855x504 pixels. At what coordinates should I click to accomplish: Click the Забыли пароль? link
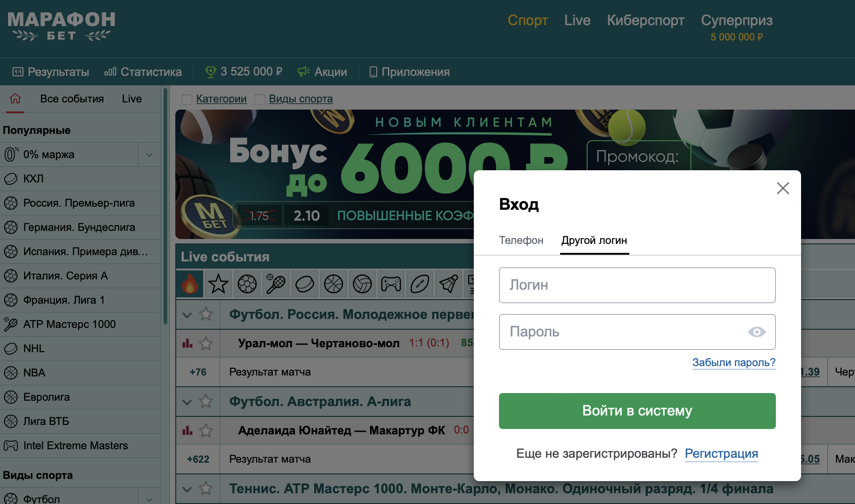(x=734, y=363)
